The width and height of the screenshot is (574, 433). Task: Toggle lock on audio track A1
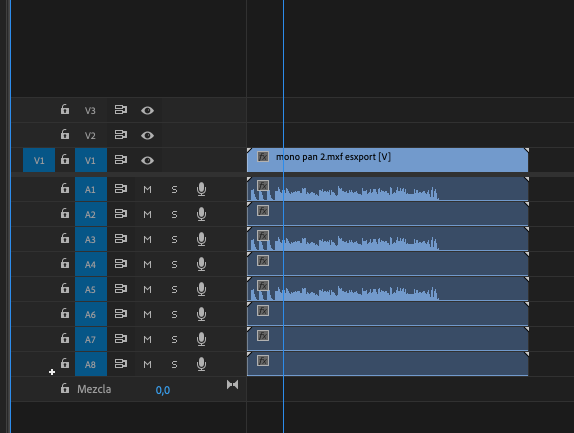[x=65, y=188]
